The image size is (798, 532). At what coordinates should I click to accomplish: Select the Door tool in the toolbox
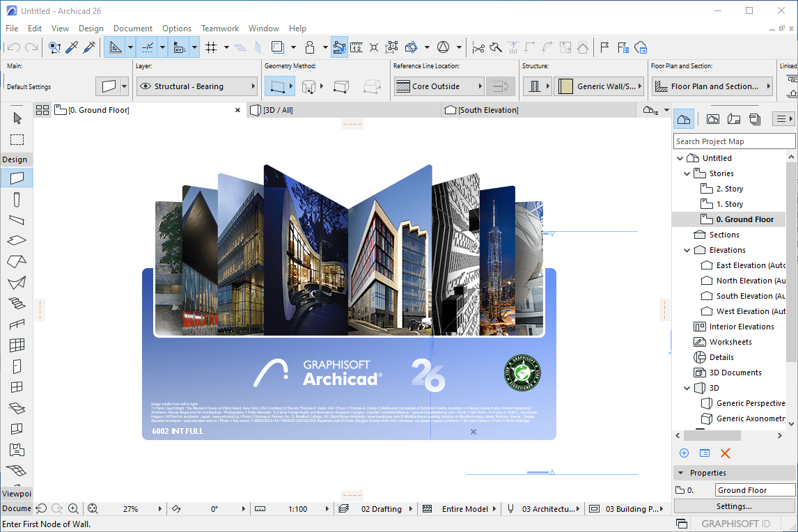click(x=17, y=366)
